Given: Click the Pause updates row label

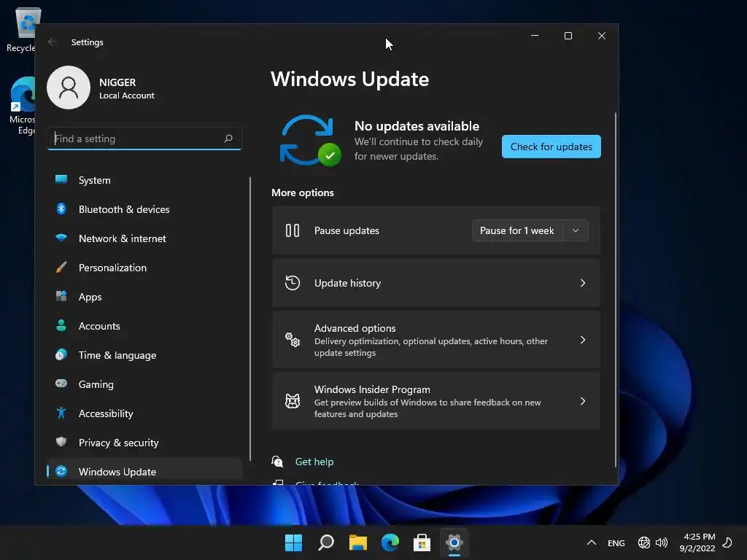Looking at the screenshot, I should tap(347, 230).
